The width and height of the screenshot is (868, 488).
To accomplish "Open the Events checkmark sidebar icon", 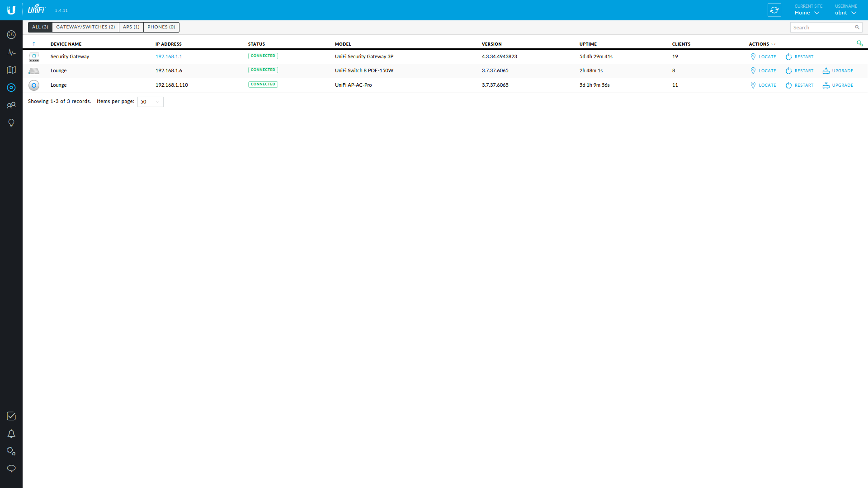I will click(x=11, y=416).
